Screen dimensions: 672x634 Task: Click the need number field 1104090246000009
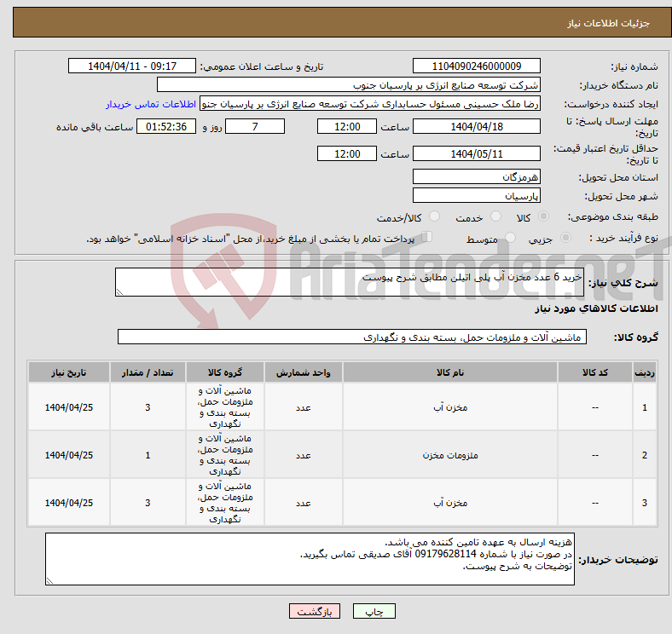click(x=476, y=66)
